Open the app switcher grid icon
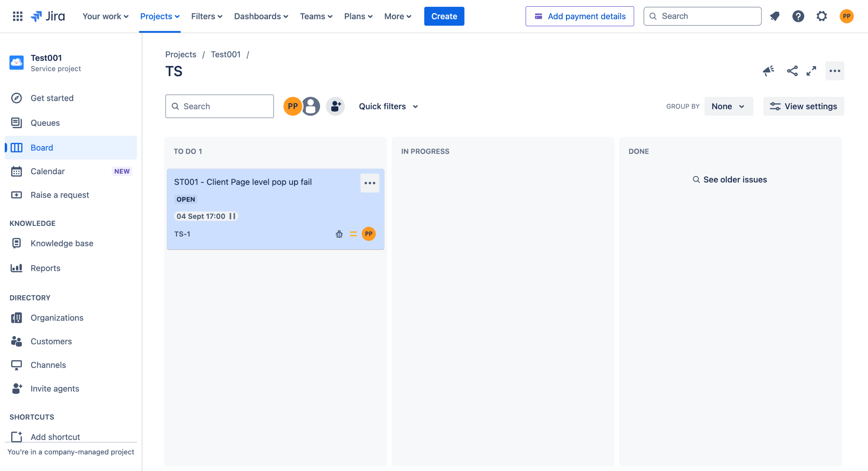This screenshot has height=471, width=868. point(17,16)
